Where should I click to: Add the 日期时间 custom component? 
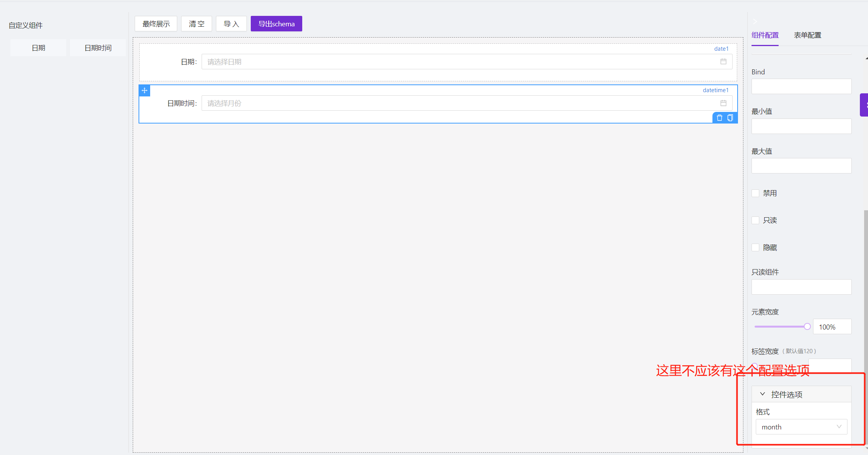coord(98,48)
